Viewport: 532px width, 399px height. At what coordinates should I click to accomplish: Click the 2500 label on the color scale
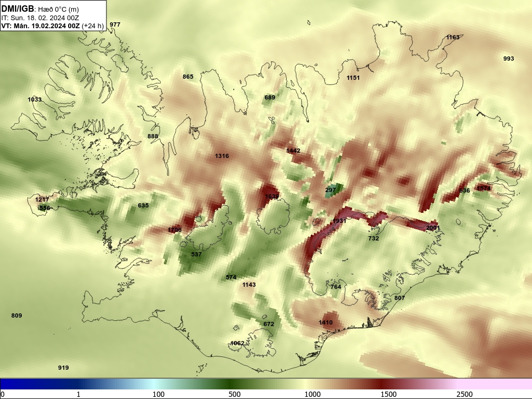pos(464,394)
